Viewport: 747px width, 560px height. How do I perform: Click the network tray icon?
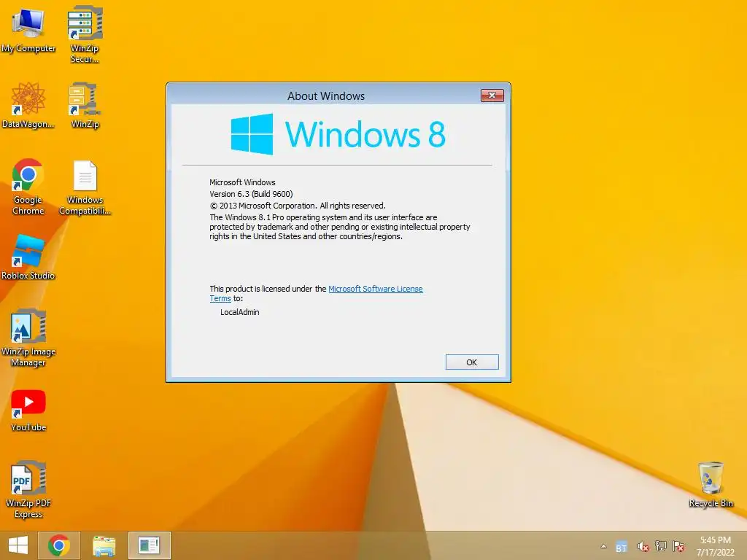point(661,546)
